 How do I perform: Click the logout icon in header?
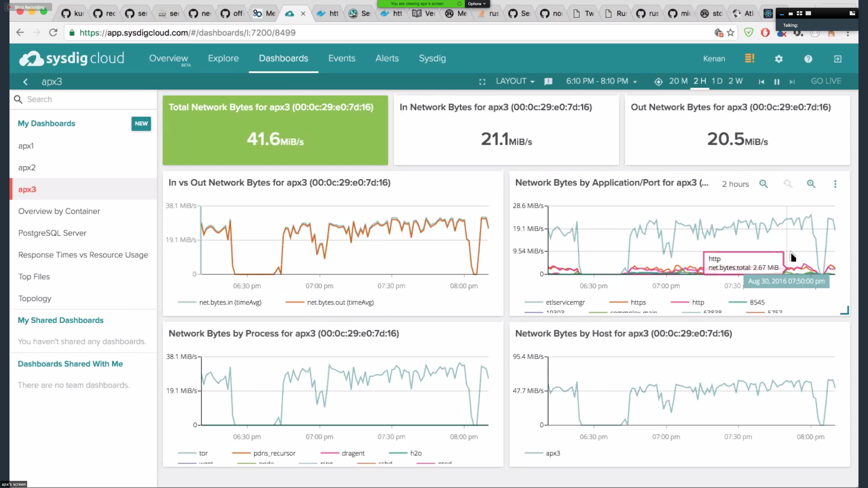click(837, 59)
